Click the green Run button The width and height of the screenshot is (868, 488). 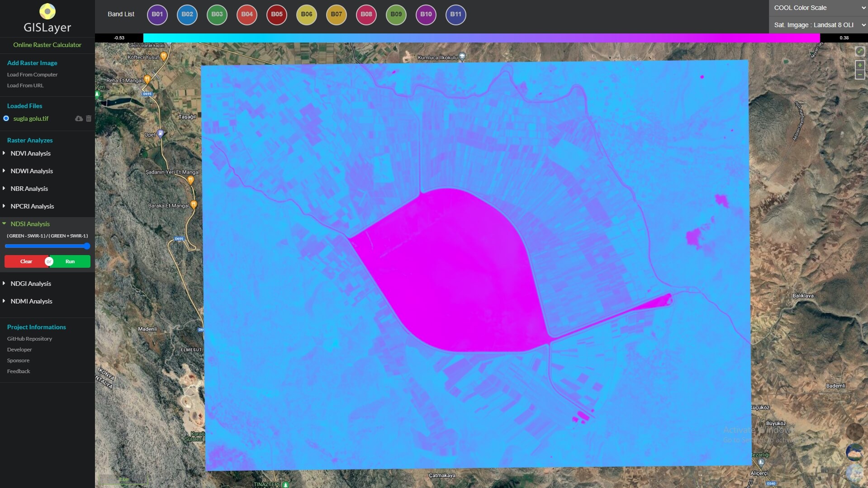pyautogui.click(x=70, y=261)
